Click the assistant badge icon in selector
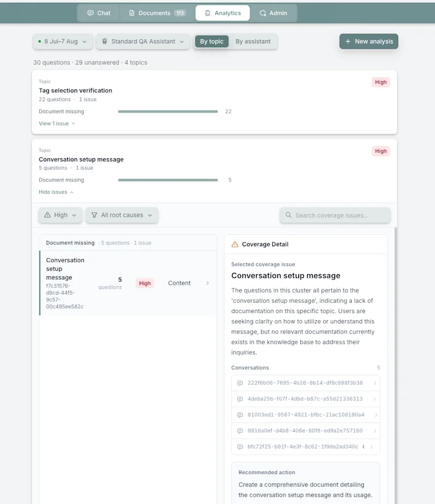Screen dimensions: 435x504 [104, 41]
